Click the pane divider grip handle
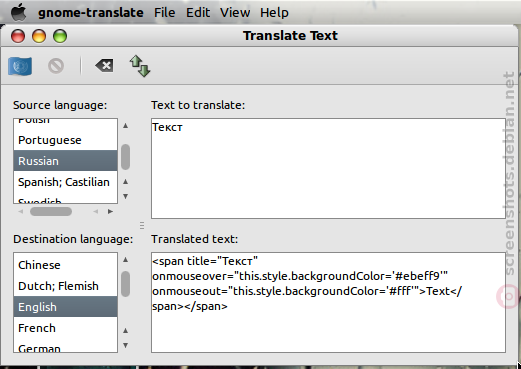This screenshot has height=369, width=521. click(x=142, y=226)
